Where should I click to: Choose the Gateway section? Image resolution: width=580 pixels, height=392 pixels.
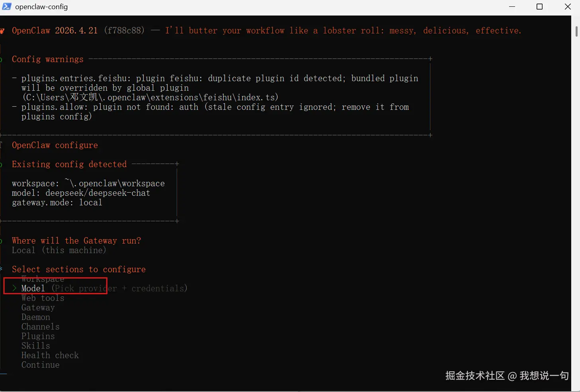[x=38, y=308]
